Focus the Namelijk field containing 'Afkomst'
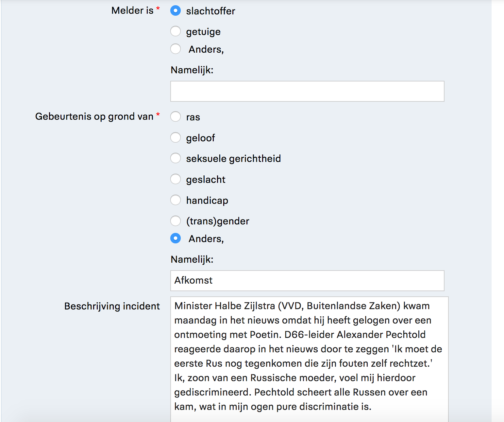504x422 pixels. click(x=307, y=281)
